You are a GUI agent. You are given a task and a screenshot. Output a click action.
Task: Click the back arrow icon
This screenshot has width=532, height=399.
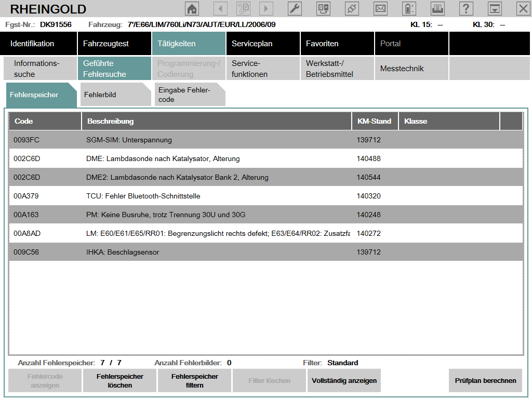220,8
